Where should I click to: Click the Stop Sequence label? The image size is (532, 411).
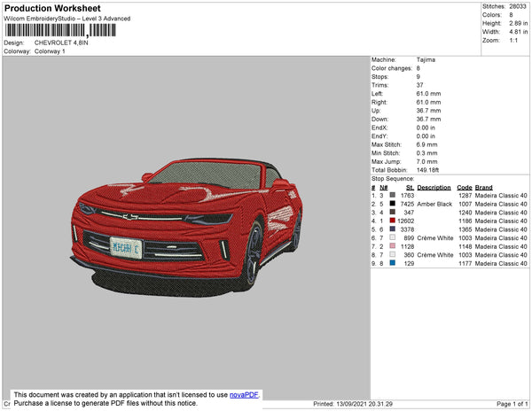click(x=394, y=179)
